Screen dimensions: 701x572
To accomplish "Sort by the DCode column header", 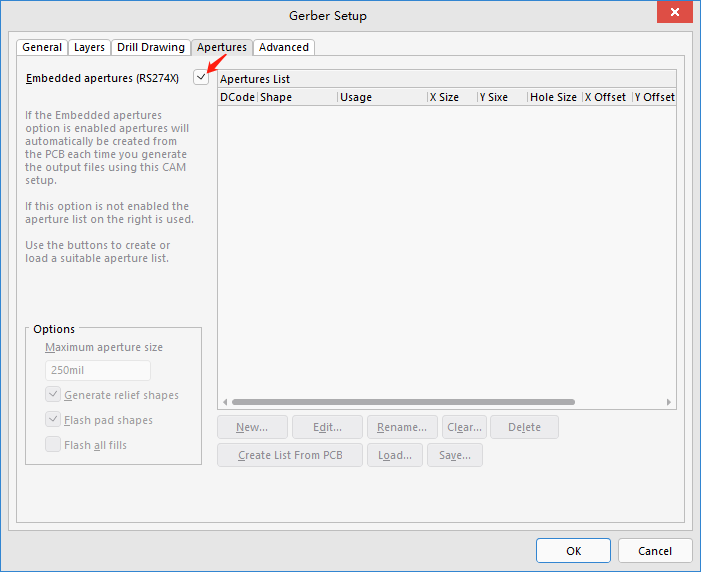I will 238,97.
